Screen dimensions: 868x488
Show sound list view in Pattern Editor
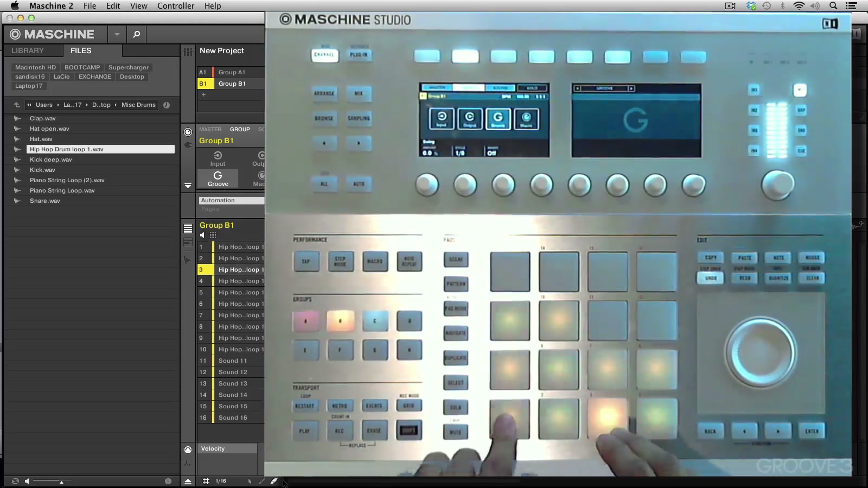click(x=188, y=228)
